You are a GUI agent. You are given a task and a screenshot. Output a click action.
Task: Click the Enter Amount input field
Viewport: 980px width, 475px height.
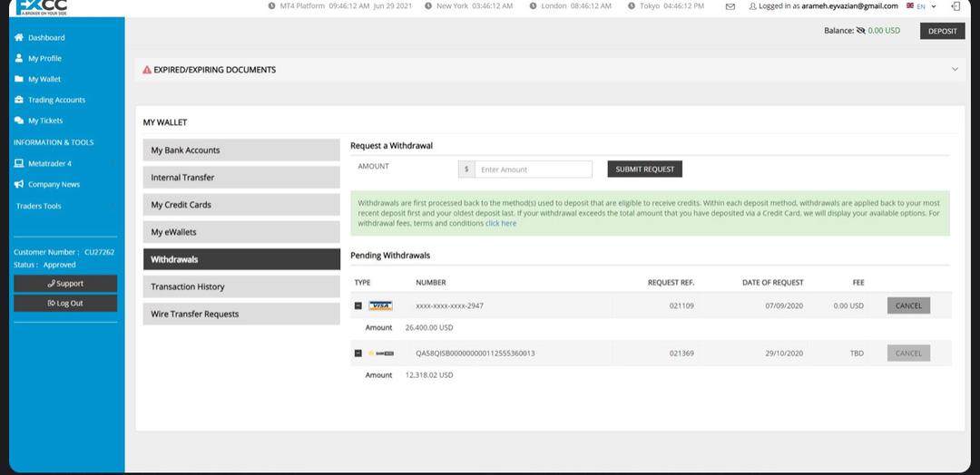tap(534, 170)
